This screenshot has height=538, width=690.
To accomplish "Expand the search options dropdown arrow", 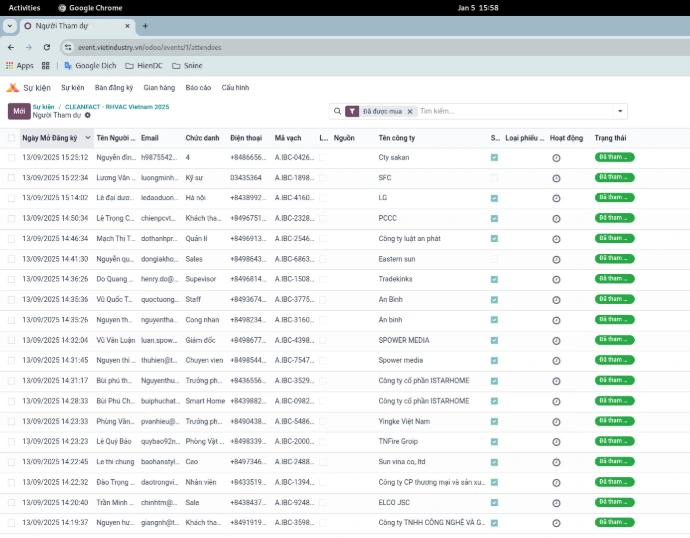I will coord(621,111).
